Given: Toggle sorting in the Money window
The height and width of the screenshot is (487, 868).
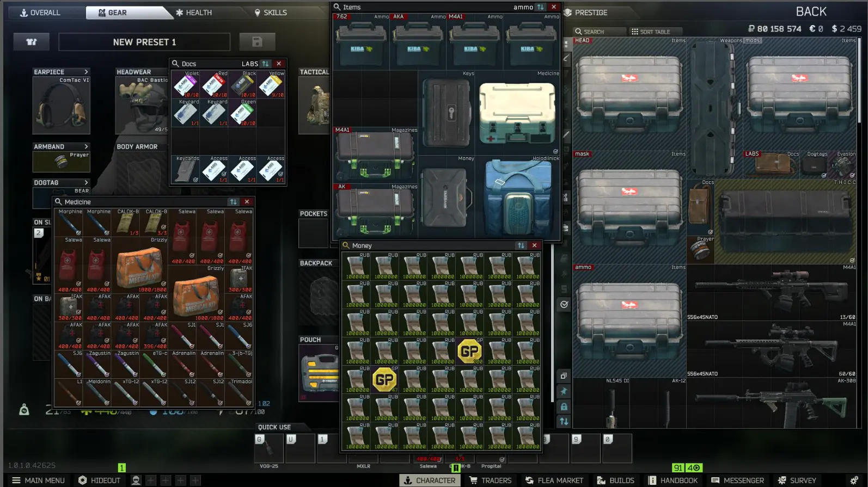Looking at the screenshot, I should point(521,245).
